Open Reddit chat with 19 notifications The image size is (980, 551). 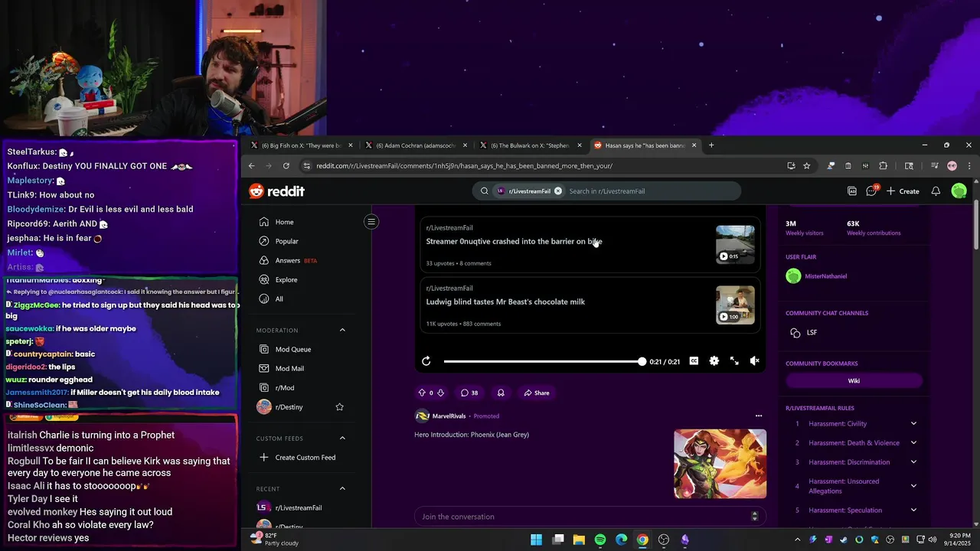[x=871, y=191]
